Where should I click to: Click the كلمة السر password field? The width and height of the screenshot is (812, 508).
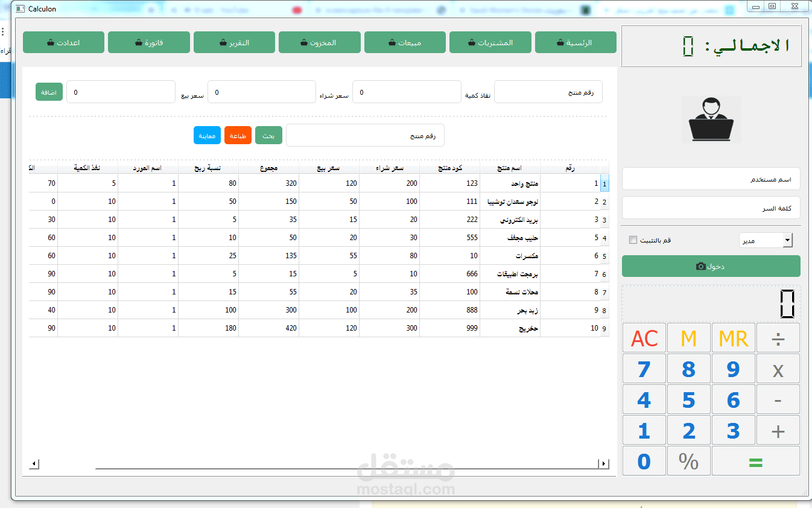click(711, 208)
